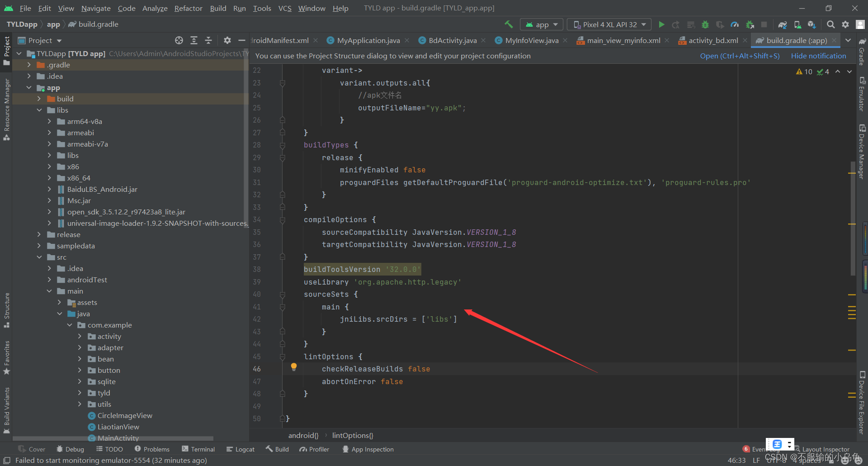Image resolution: width=868 pixels, height=466 pixels.
Task: Open the Build menu
Action: (x=218, y=8)
